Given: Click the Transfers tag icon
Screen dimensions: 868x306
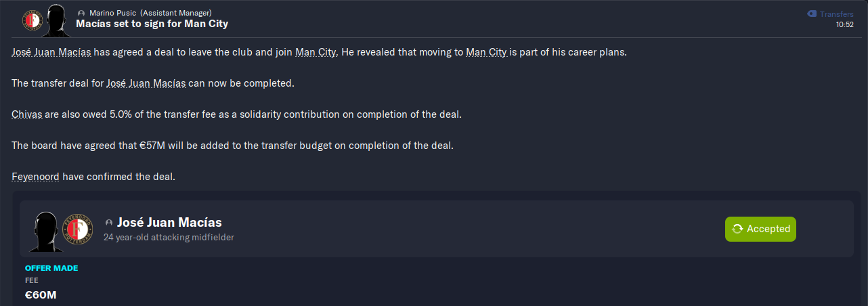Looking at the screenshot, I should coord(811,14).
